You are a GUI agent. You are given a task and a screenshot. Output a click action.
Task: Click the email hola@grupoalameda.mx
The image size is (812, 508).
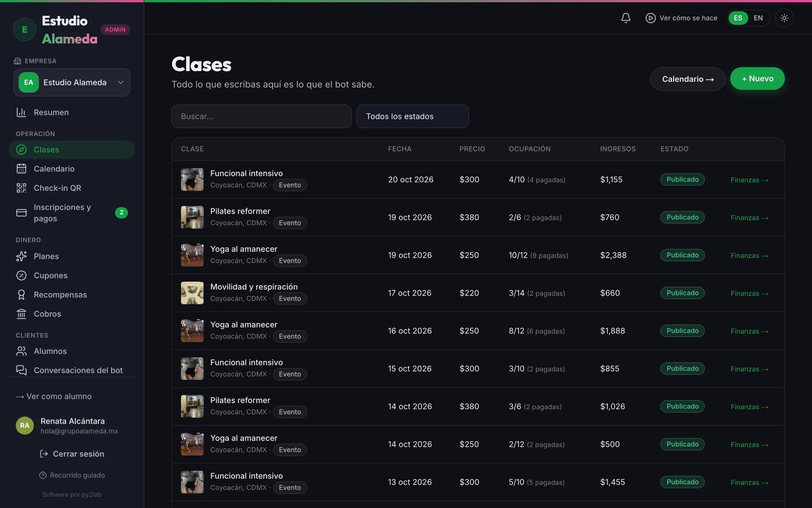(x=79, y=431)
